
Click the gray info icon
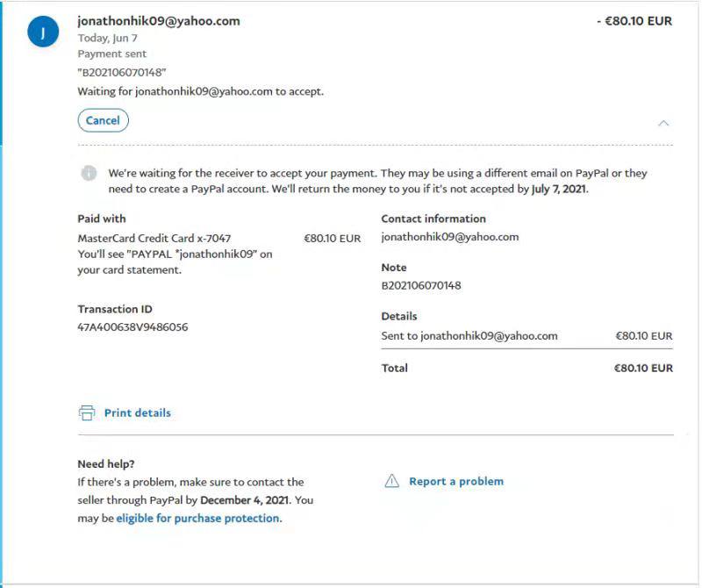pos(89,173)
